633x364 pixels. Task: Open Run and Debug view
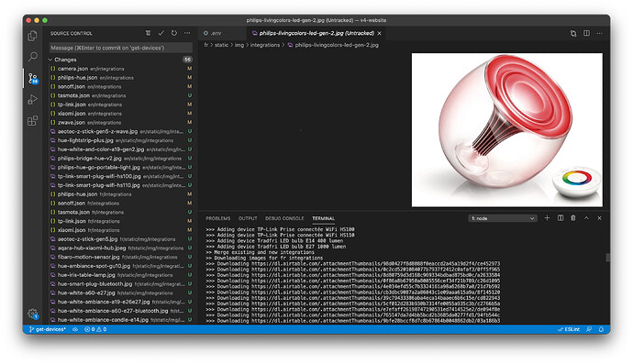point(33,99)
